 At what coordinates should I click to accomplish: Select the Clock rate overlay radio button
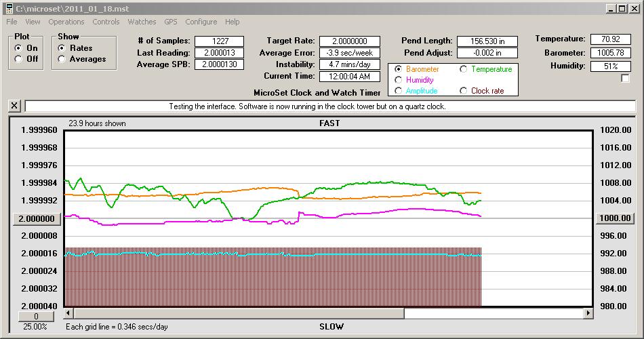pos(463,90)
